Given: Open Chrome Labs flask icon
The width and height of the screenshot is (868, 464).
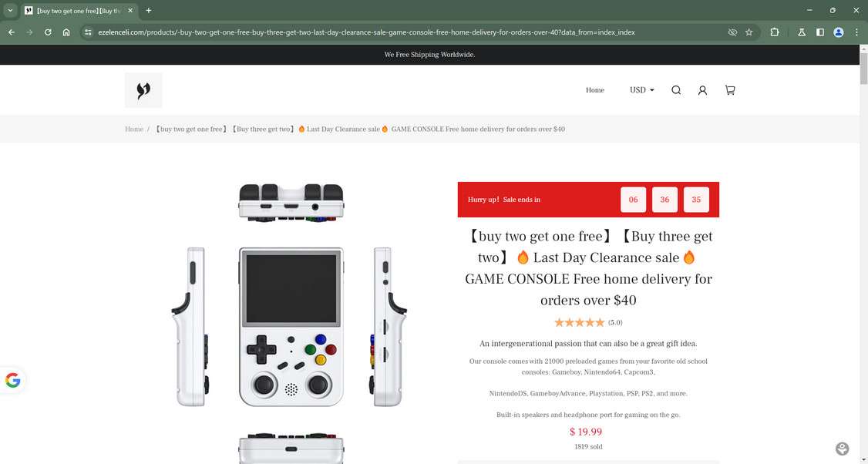Looking at the screenshot, I should 801,32.
